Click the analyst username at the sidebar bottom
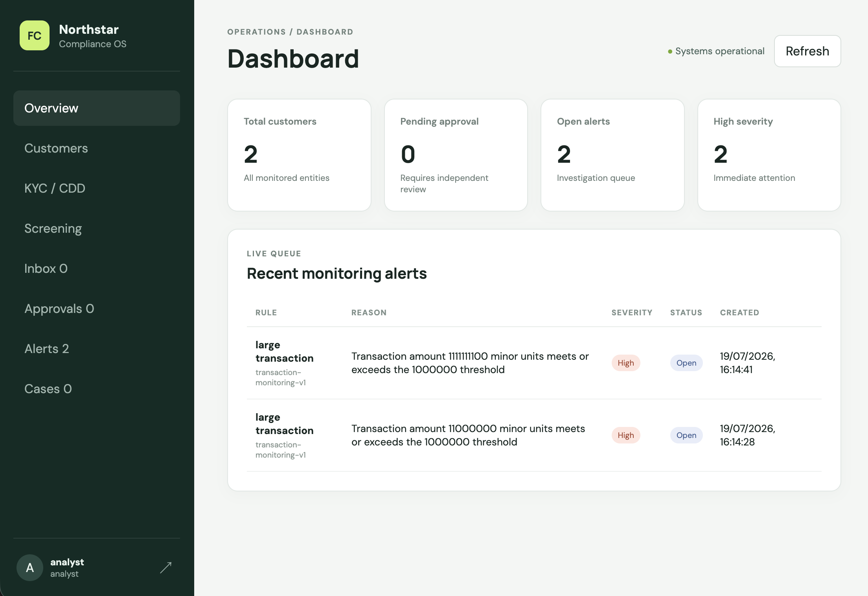Viewport: 868px width, 596px height. [67, 562]
